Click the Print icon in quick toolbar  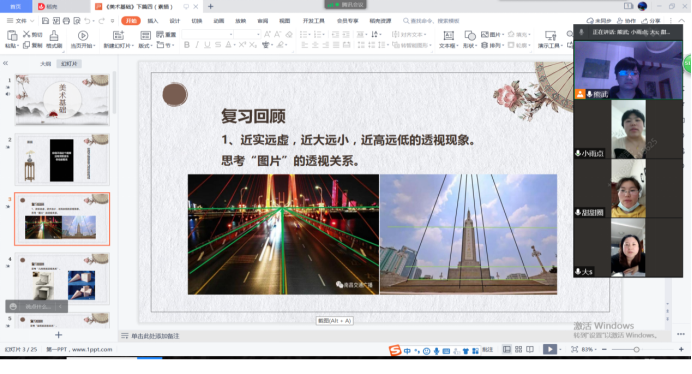66,21
